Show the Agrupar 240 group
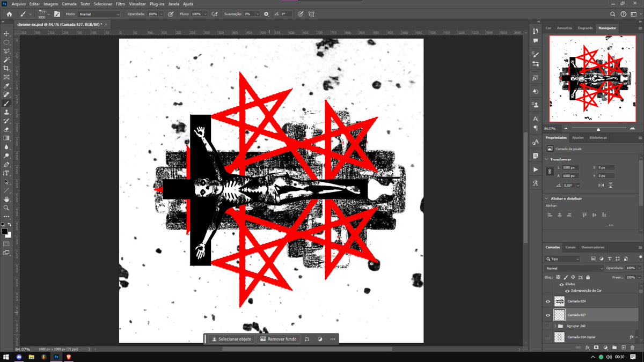The image size is (644, 362). point(548,326)
